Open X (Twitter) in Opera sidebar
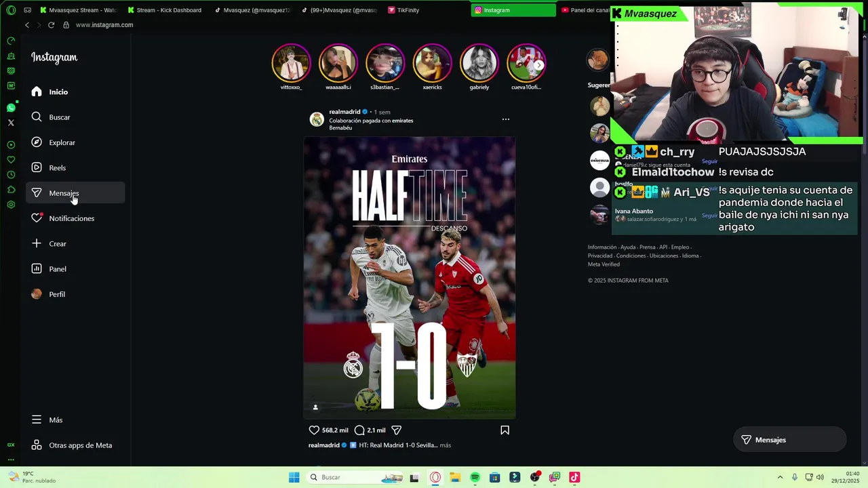The width and height of the screenshot is (868, 488). click(x=11, y=123)
